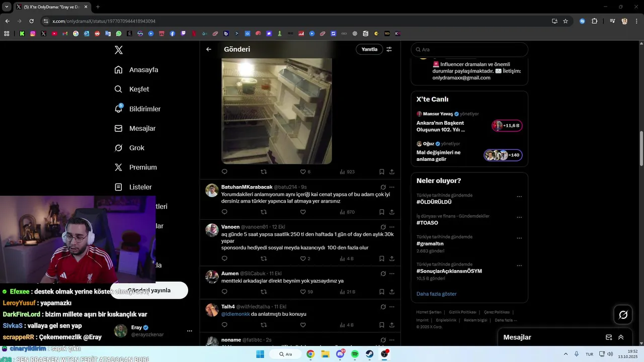This screenshot has width=644, height=362.
Task: Like BatuhanMKarabacak's reply
Action: 303,212
